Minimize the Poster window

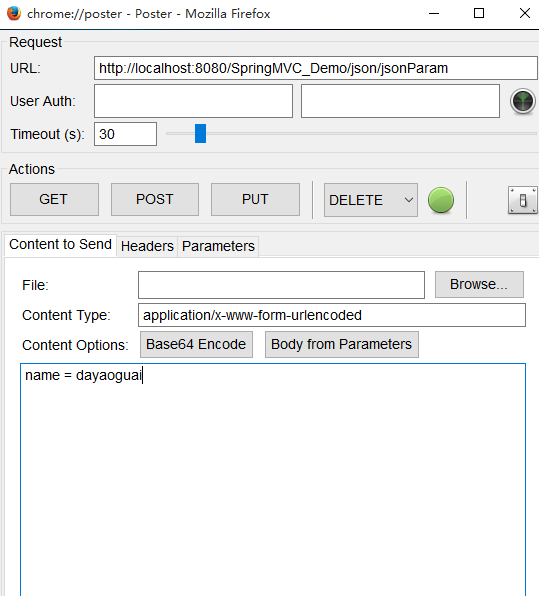pyautogui.click(x=434, y=14)
